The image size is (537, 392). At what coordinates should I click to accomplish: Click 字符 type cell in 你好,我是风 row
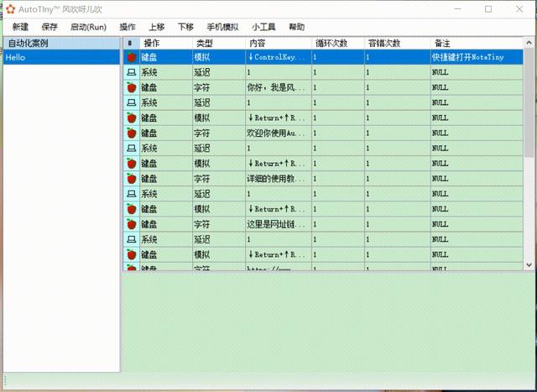click(219, 88)
